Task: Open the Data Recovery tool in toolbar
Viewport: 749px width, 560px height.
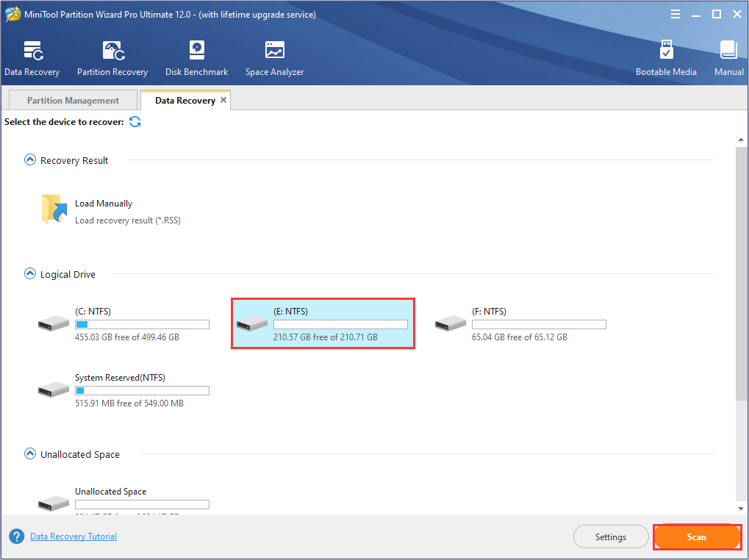Action: 32,58
